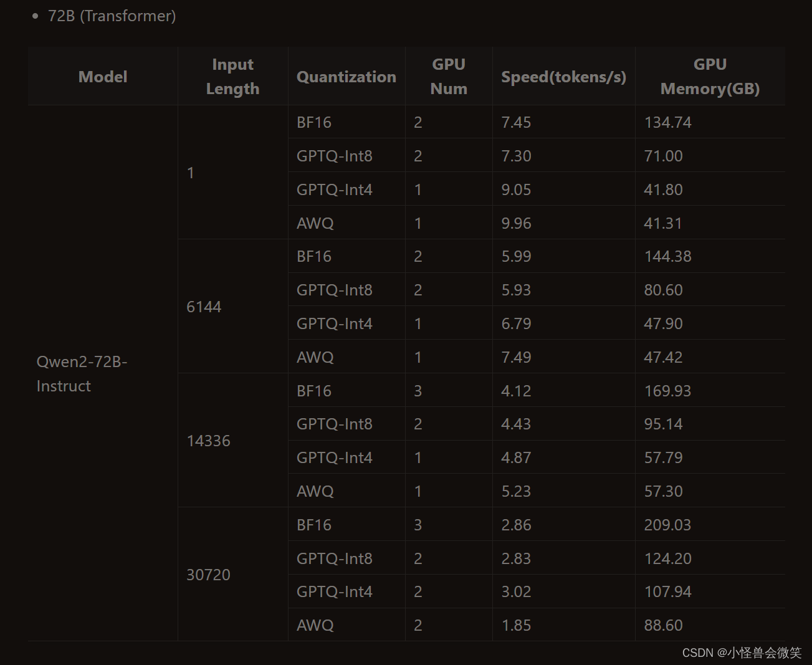Click the speed value 5.99

tap(516, 256)
